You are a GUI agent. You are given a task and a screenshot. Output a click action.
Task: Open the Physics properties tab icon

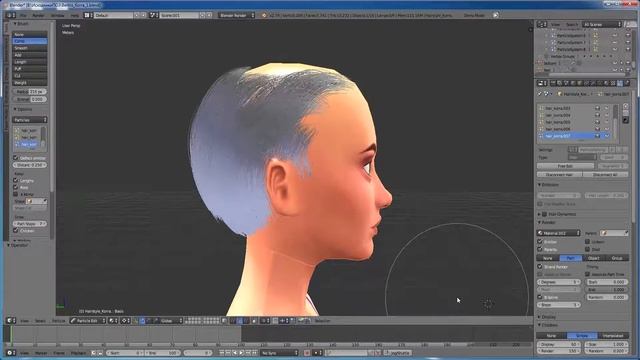pyautogui.click(x=627, y=83)
